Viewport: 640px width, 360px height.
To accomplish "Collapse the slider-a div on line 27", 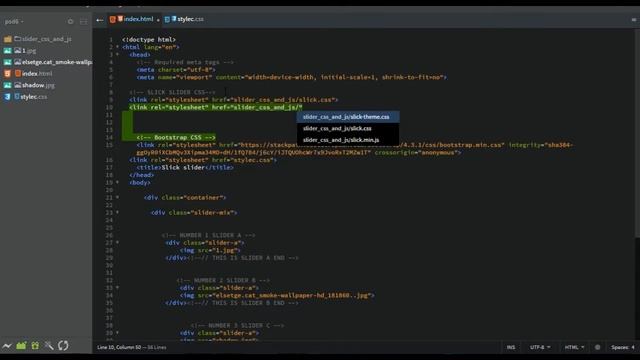I will click(x=118, y=242).
